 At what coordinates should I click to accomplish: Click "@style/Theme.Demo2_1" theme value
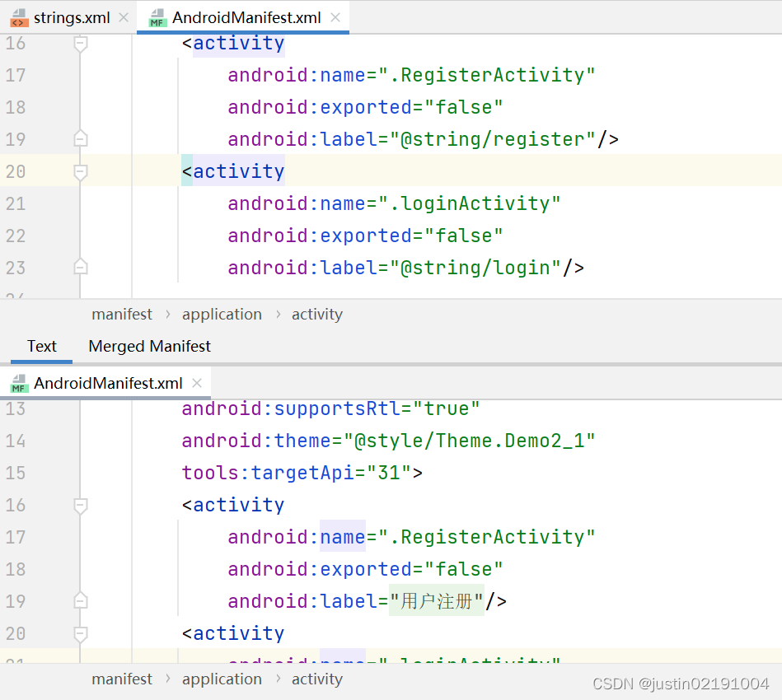point(470,441)
